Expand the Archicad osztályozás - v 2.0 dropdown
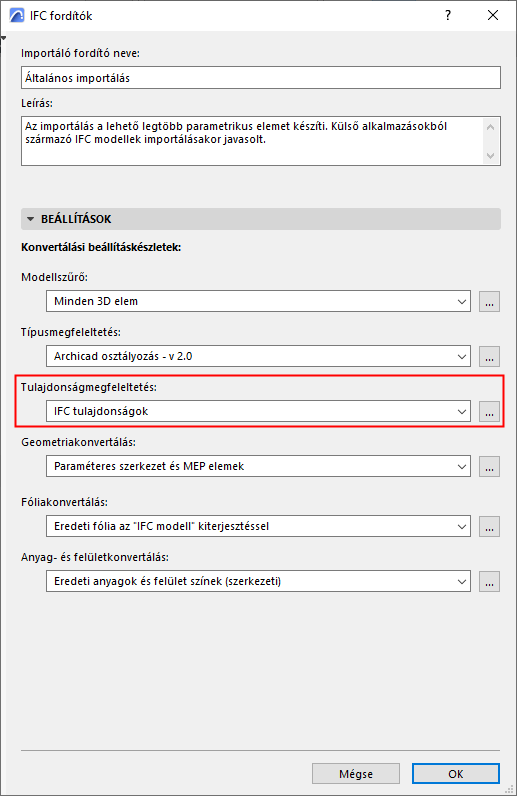Viewport: 517px width, 796px height. 258,356
